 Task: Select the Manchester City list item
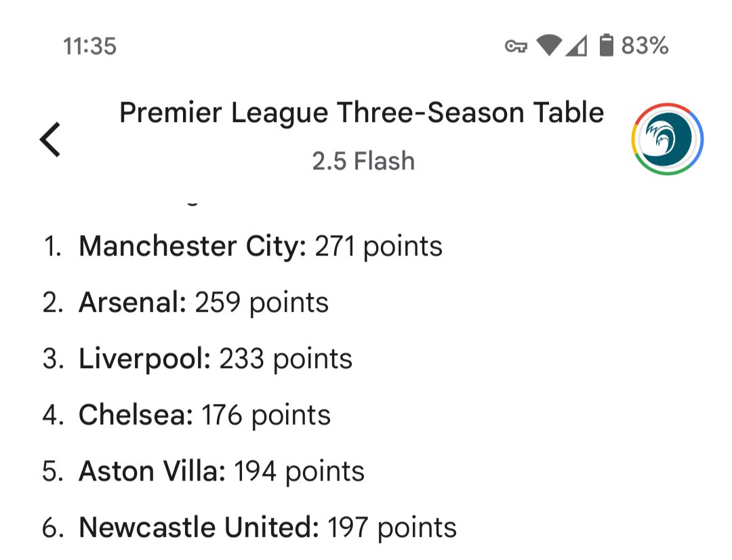tap(242, 246)
